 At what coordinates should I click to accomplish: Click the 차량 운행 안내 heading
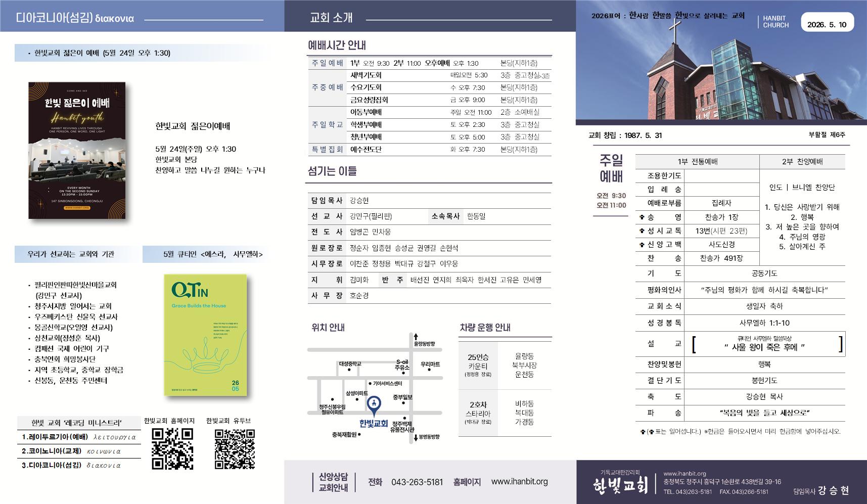point(485,327)
